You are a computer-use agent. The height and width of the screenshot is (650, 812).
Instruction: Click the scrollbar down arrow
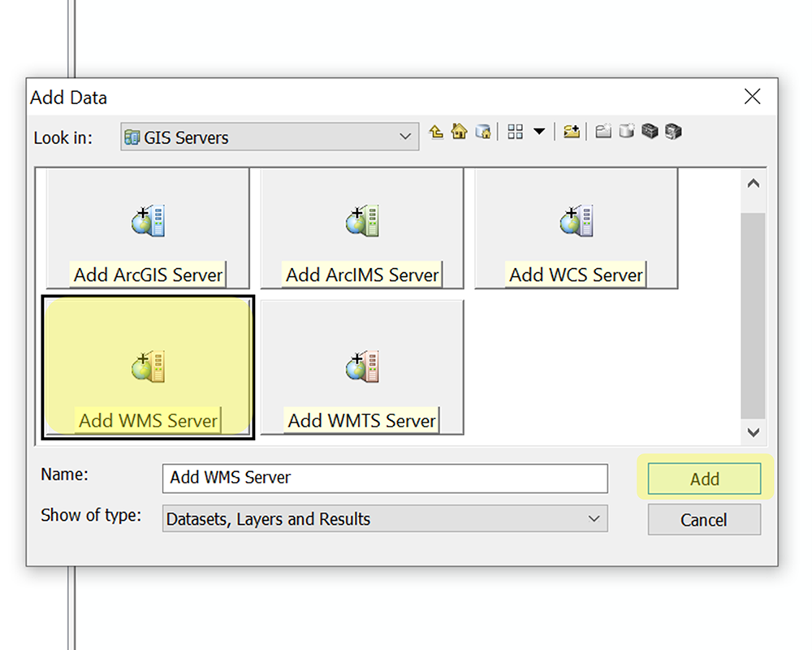coord(754,433)
